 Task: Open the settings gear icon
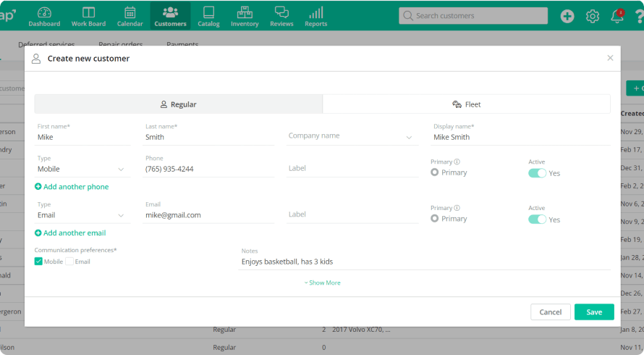coord(592,17)
